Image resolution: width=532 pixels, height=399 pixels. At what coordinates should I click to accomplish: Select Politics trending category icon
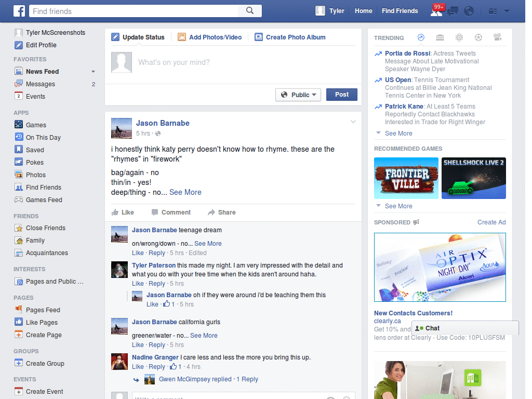(440, 37)
